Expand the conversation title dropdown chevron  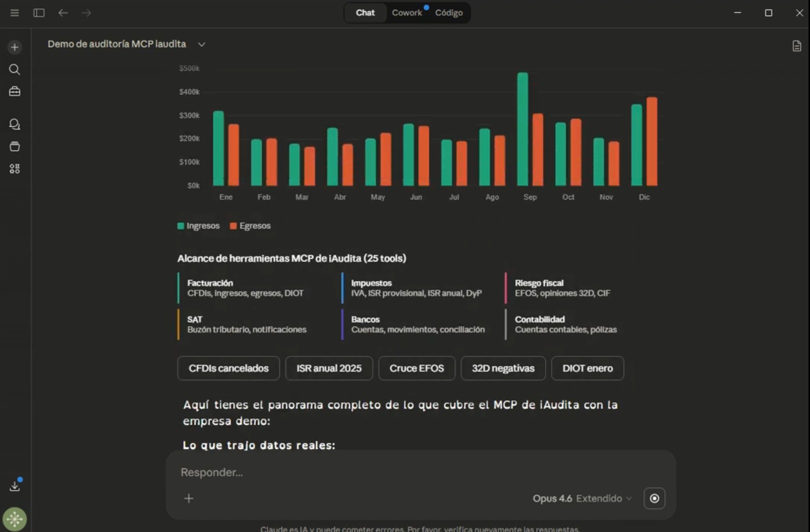click(201, 44)
